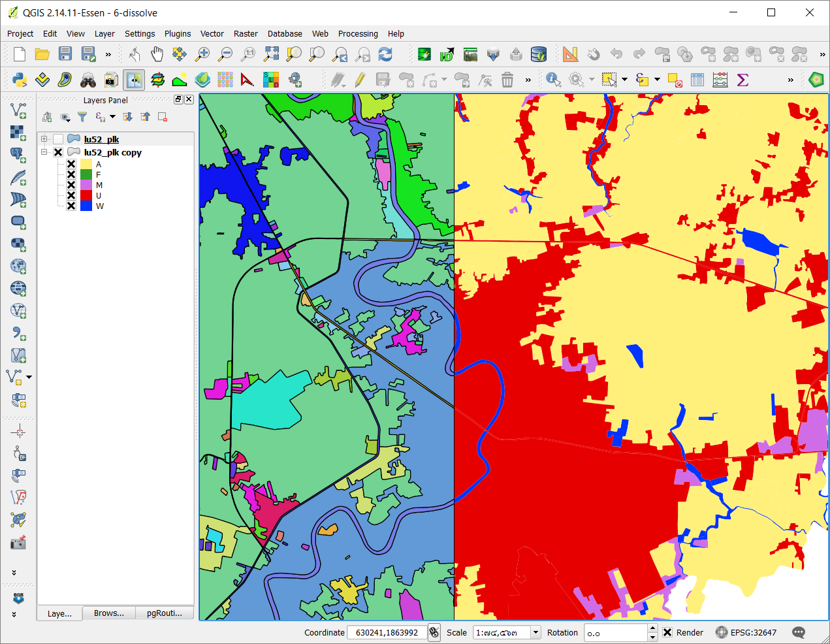Select the Pan Map tool
This screenshot has width=830, height=644.
[157, 54]
